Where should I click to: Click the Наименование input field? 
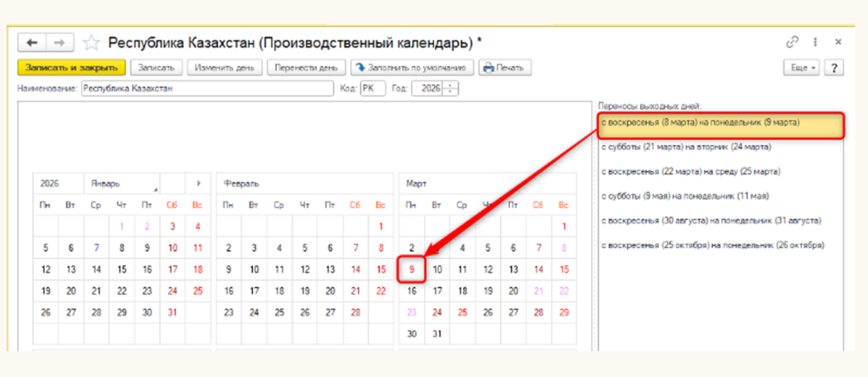pyautogui.click(x=208, y=87)
